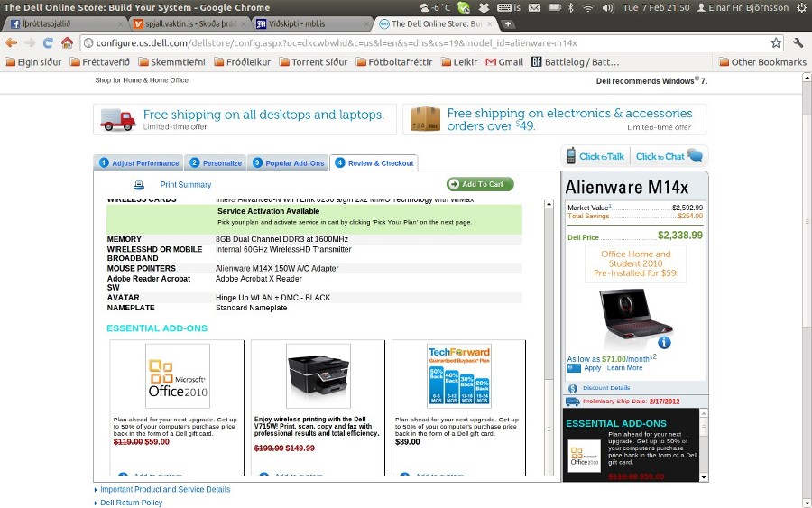
Task: Open the Fótboltafréttir bookmarks folder
Action: [397, 62]
